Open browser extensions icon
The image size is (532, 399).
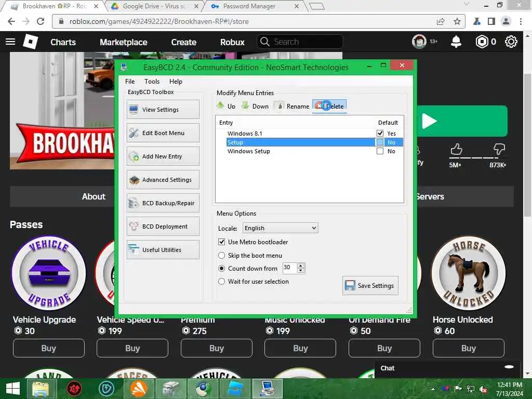477,21
